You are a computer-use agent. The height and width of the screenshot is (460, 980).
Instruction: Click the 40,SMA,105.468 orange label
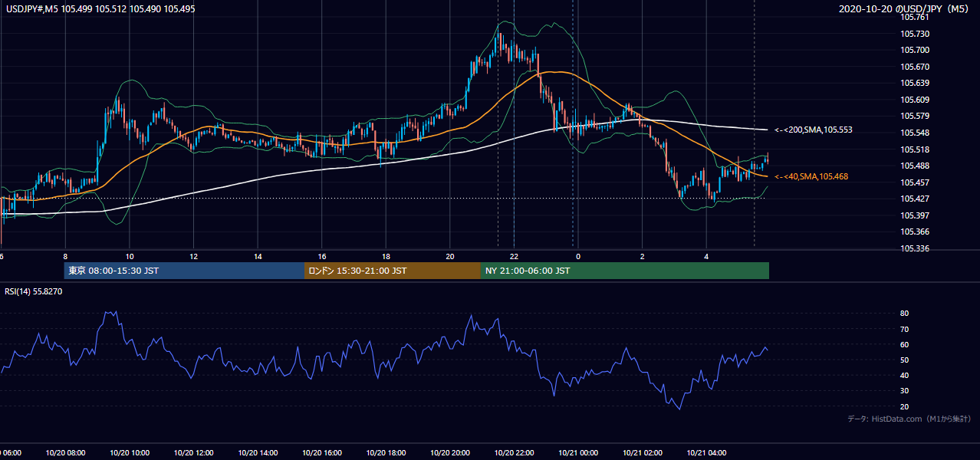[x=811, y=177]
